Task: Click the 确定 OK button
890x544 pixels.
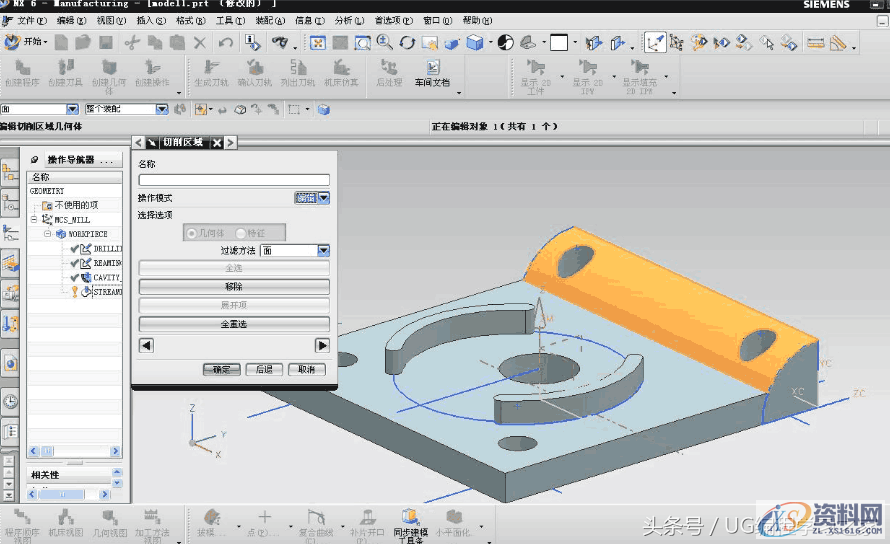Action: coord(221,369)
